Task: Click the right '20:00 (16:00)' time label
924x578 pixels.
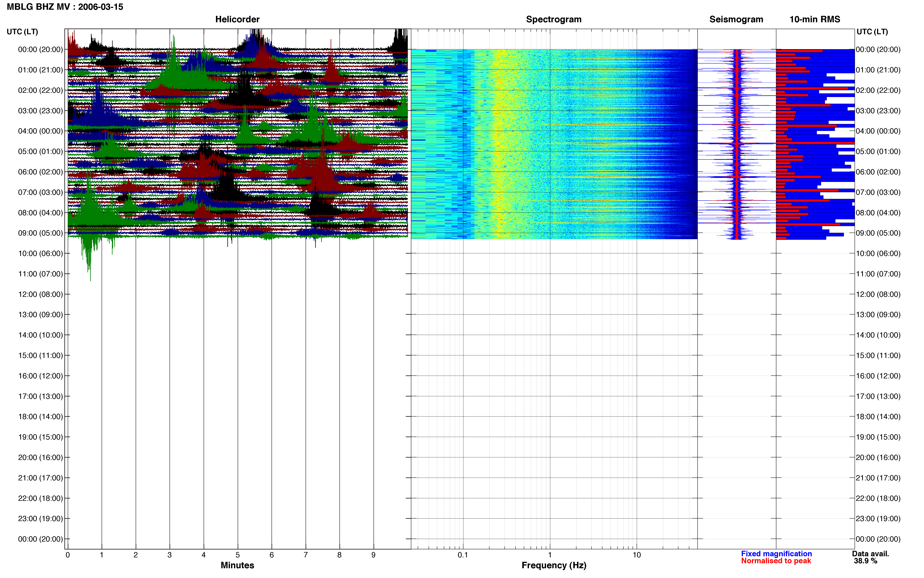Action: [x=878, y=457]
